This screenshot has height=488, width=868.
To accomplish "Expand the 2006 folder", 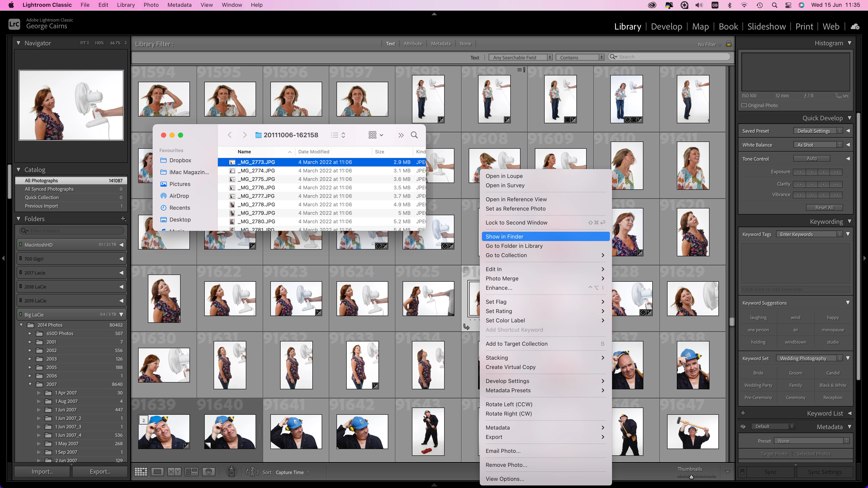I will 30,376.
